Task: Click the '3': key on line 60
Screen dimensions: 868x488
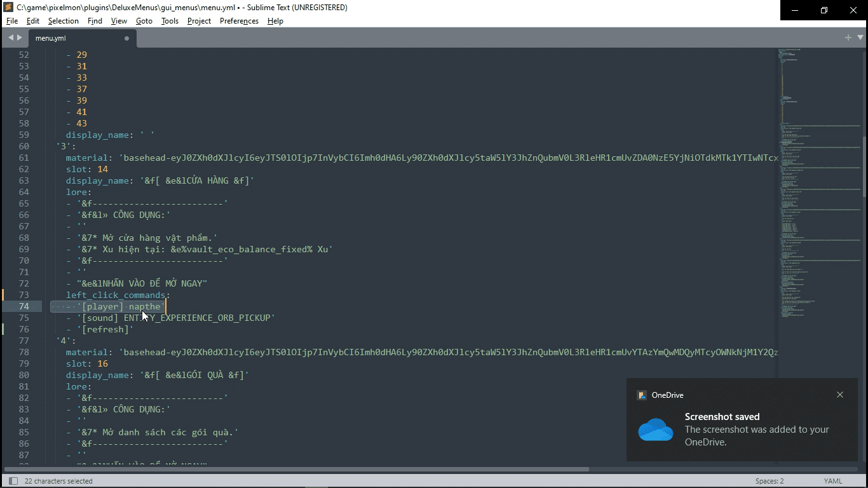Action: (66, 146)
